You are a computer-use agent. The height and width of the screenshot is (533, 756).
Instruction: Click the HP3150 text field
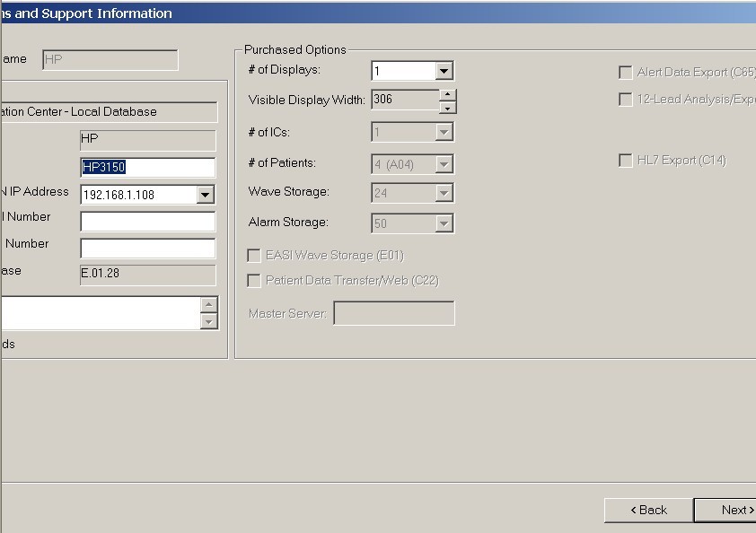pyautogui.click(x=147, y=168)
